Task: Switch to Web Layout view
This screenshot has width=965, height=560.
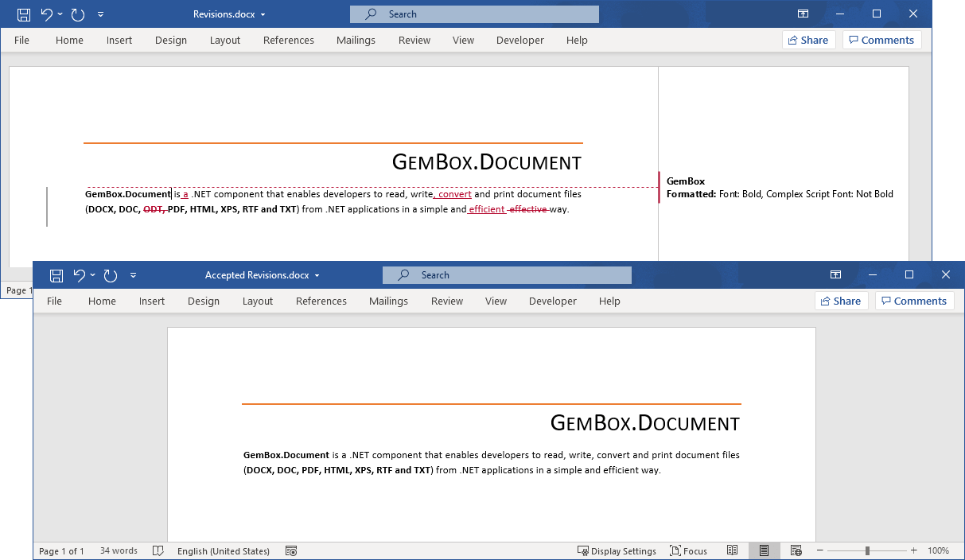Action: (796, 551)
